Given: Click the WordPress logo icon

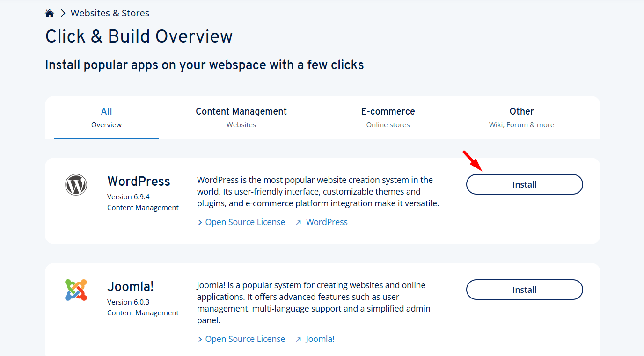Looking at the screenshot, I should pos(76,185).
